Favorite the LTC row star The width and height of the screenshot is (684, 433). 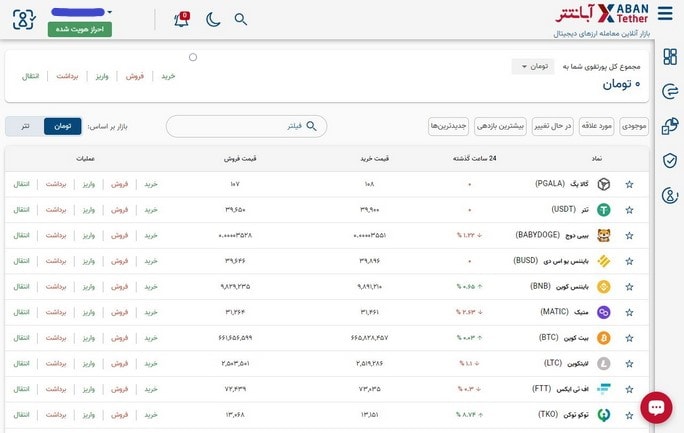[x=629, y=364]
